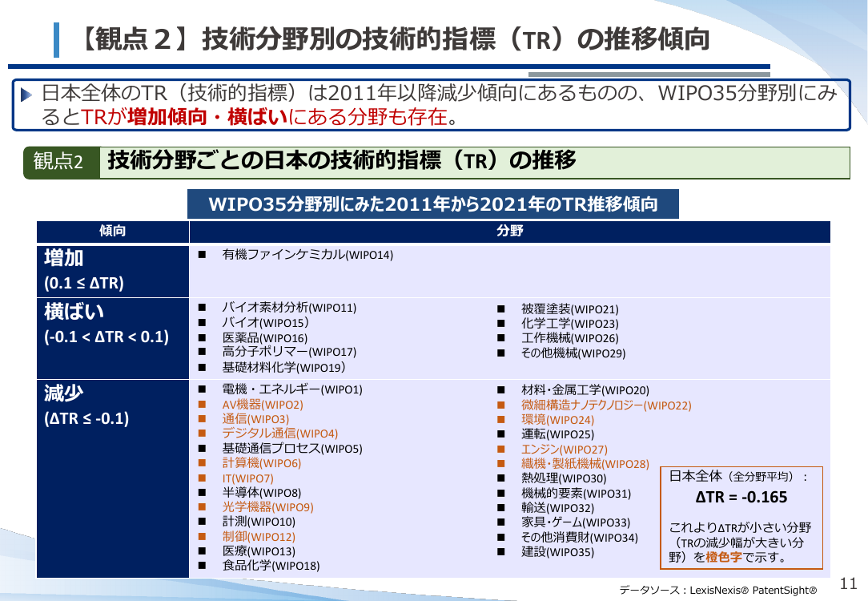Click the orange bullet beside 環境(WIPO24)
The height and width of the screenshot is (601, 868).
coord(501,420)
